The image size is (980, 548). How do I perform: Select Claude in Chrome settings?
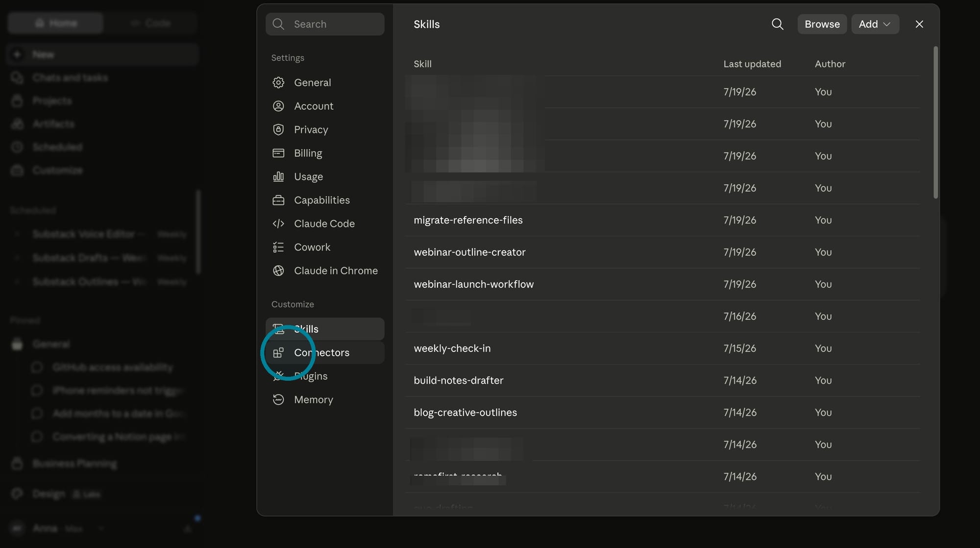325,271
